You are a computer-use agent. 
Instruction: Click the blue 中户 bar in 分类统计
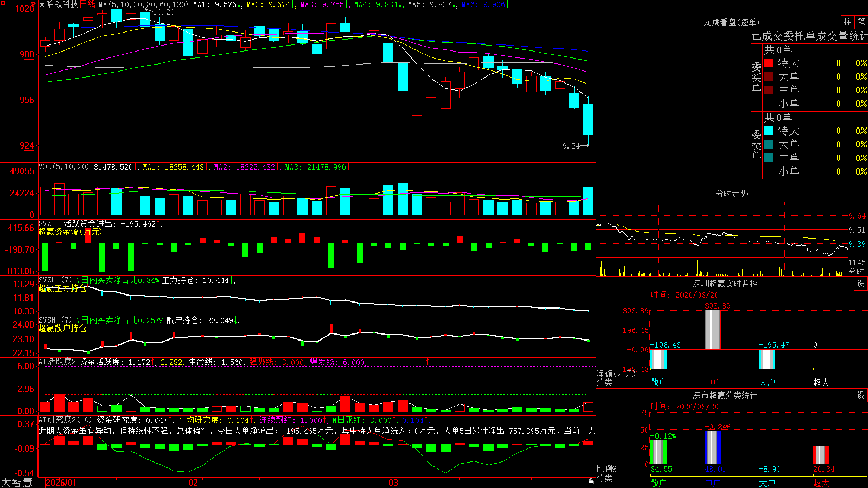click(713, 447)
